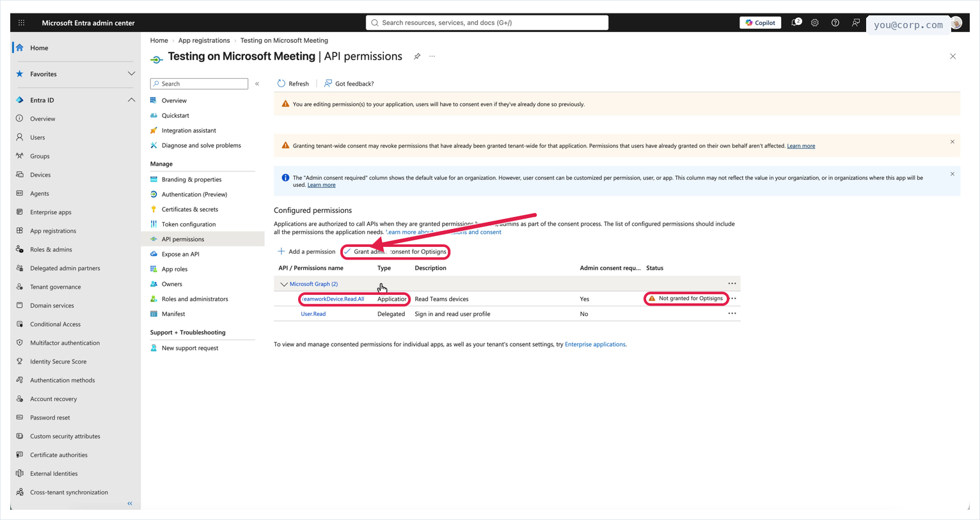This screenshot has width=980, height=520.
Task: Open Devices in the sidebar
Action: pos(40,175)
